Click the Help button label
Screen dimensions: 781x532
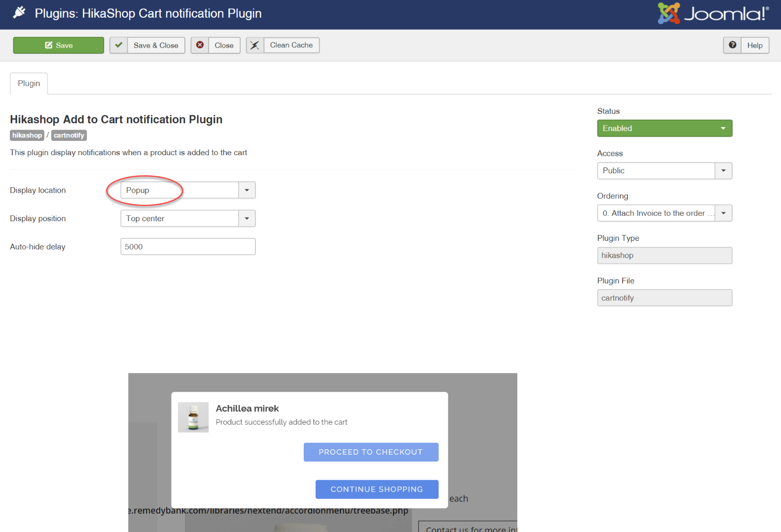coord(755,45)
